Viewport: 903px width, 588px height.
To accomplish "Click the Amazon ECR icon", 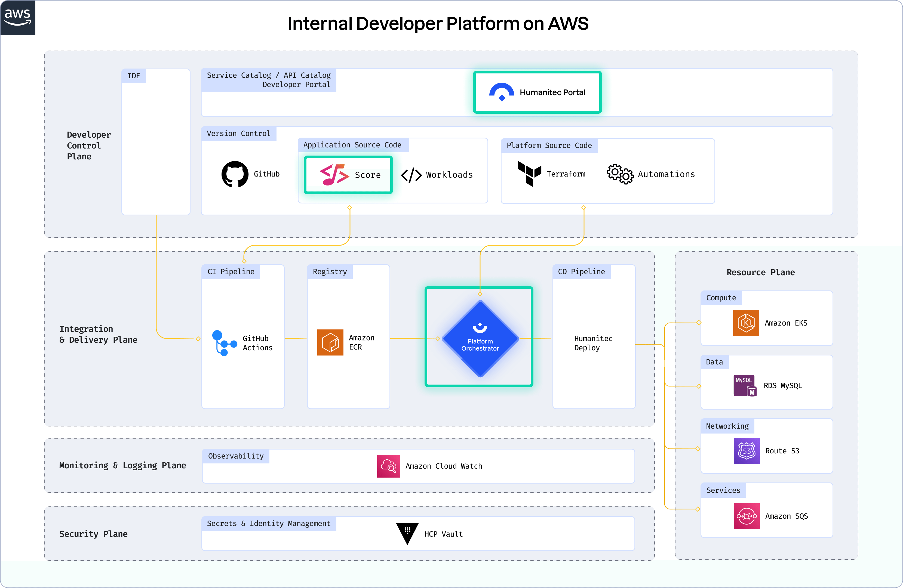I will (330, 342).
